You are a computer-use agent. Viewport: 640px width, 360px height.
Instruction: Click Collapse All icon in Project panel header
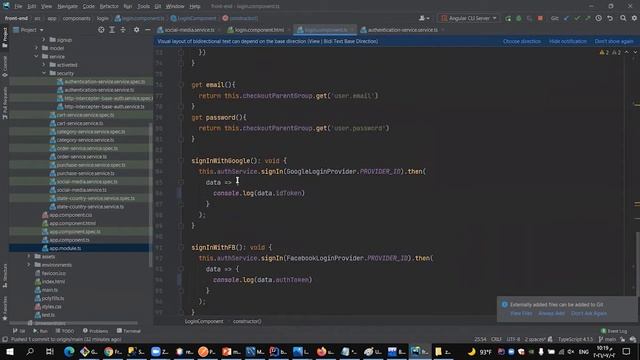(123, 30)
